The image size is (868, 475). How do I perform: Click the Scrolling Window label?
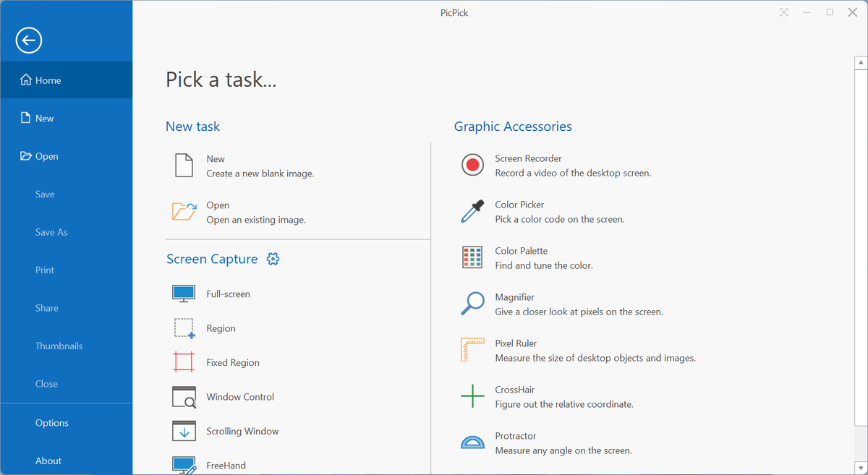tap(242, 431)
